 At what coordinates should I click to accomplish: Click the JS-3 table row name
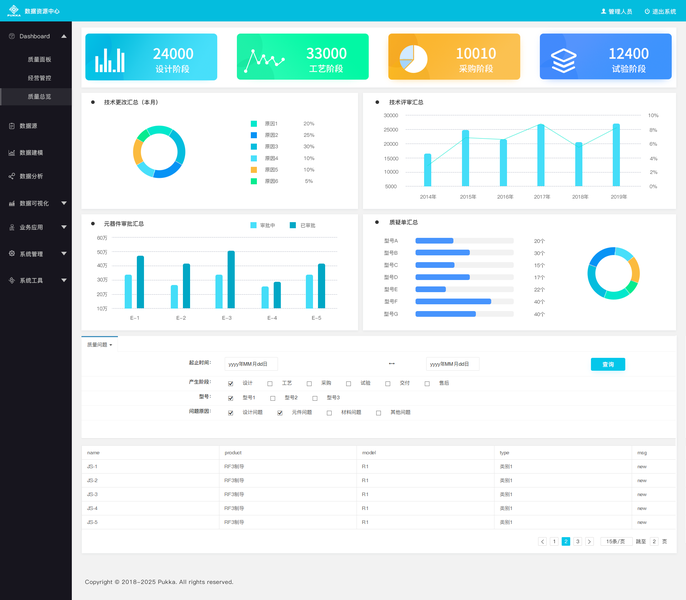tap(92, 495)
